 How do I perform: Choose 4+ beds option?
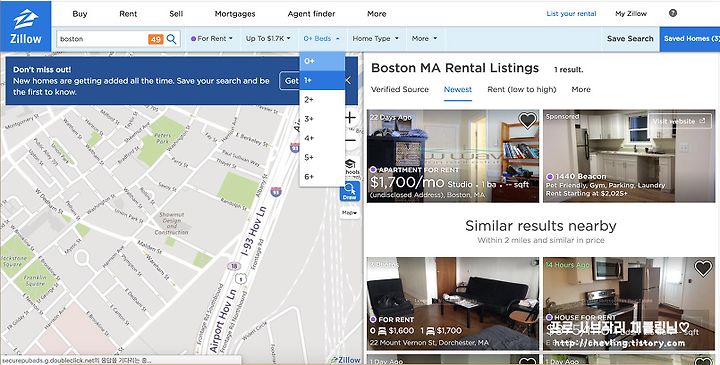click(322, 138)
